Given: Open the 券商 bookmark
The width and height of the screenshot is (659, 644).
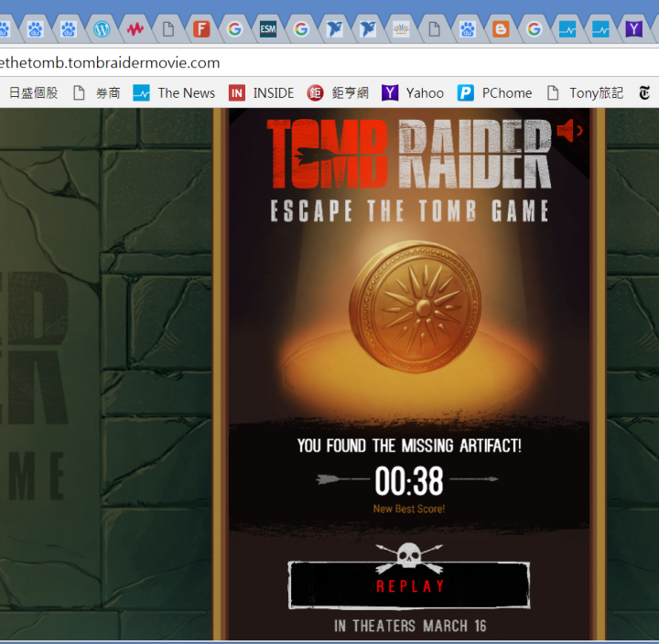Looking at the screenshot, I should point(108,92).
